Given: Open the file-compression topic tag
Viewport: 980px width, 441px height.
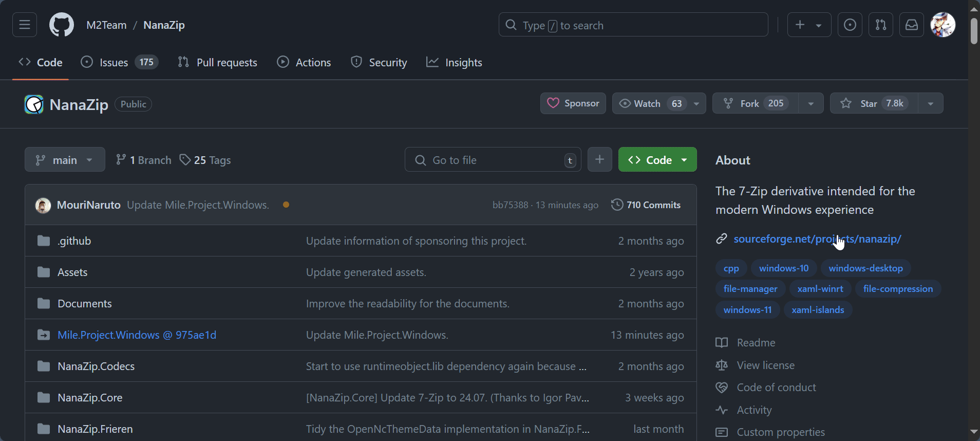Looking at the screenshot, I should click(x=898, y=288).
